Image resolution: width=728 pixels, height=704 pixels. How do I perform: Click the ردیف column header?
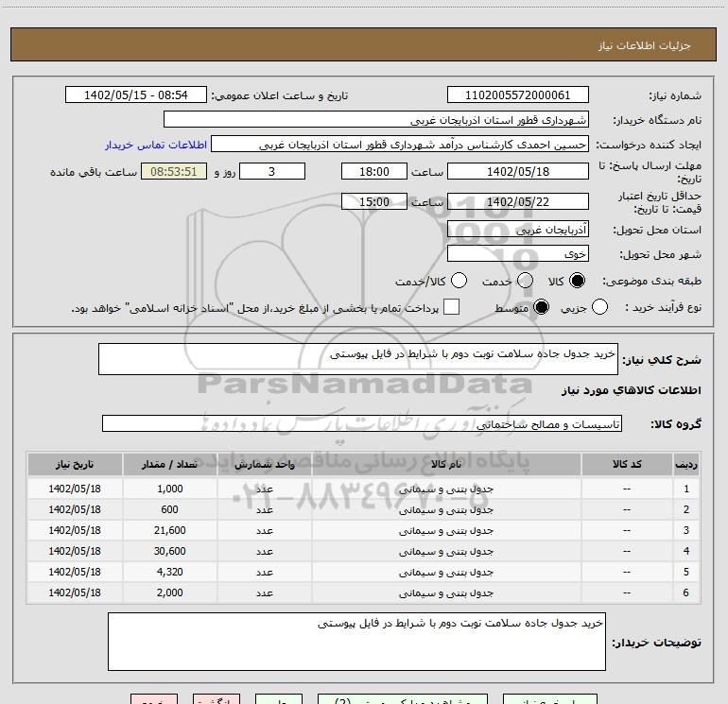point(686,465)
